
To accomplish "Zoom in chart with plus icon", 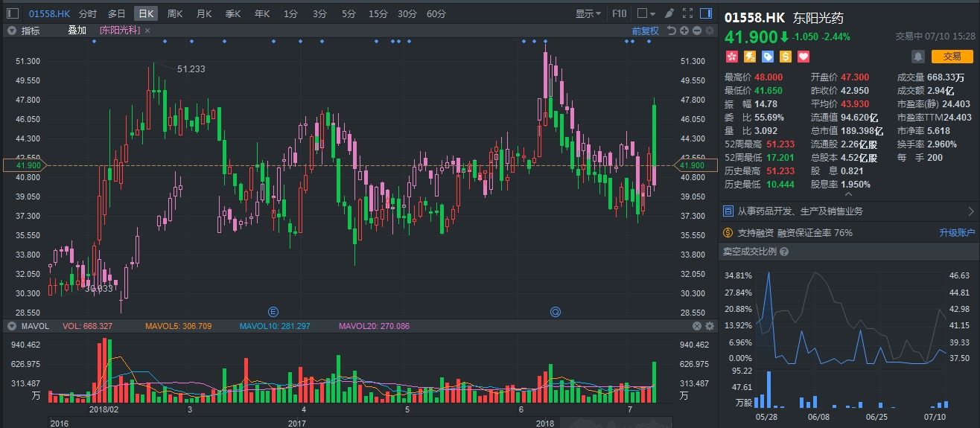I will pos(684,31).
